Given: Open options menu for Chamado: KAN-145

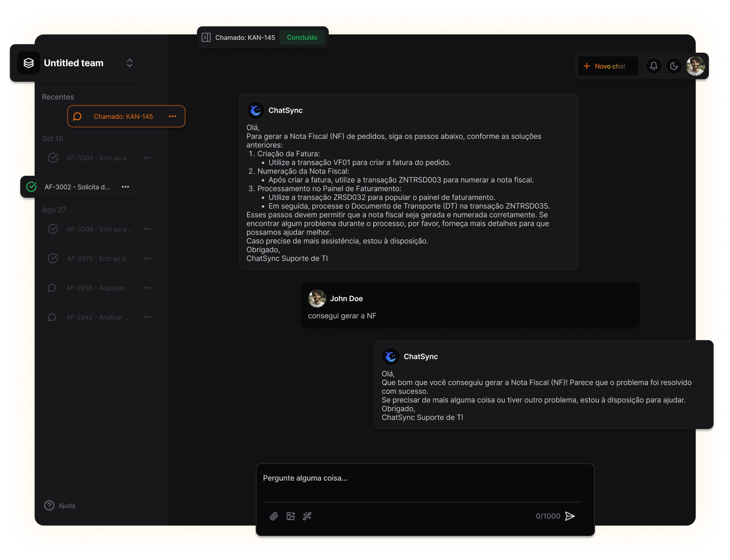Looking at the screenshot, I should tap(173, 117).
